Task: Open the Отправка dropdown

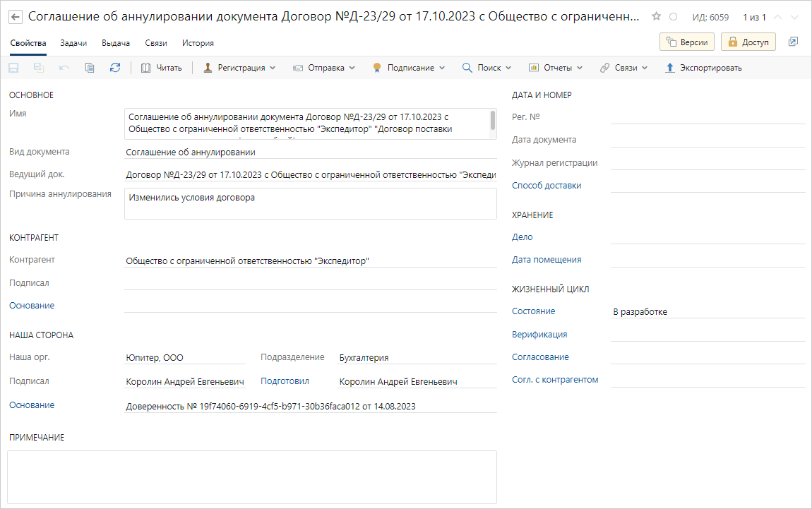Action: click(x=324, y=68)
